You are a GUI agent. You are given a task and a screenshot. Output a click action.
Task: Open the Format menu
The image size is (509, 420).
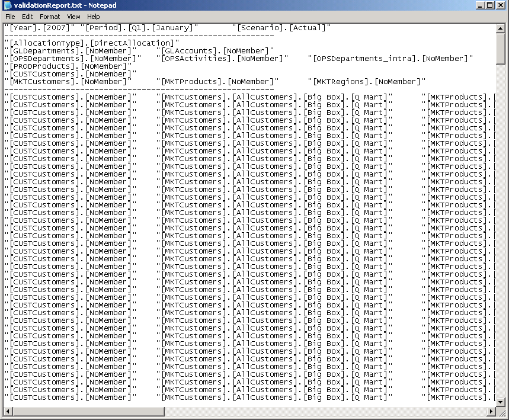[49, 17]
